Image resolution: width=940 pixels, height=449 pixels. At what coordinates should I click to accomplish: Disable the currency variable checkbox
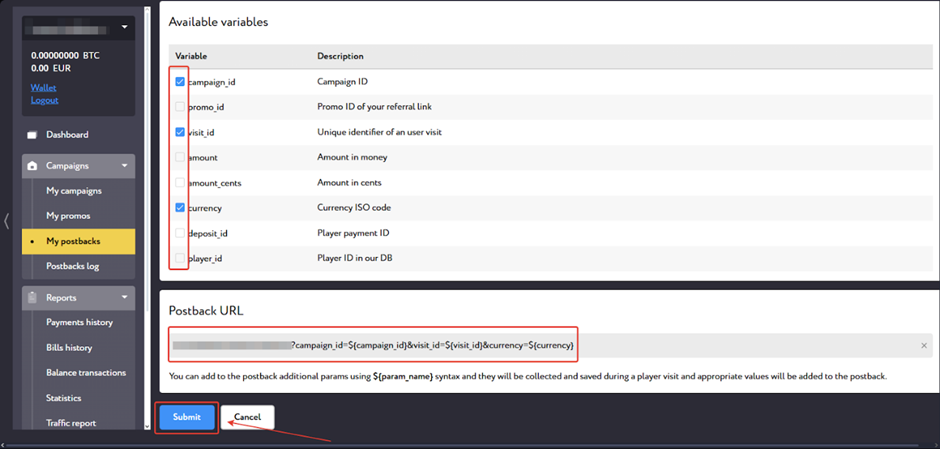(x=180, y=208)
